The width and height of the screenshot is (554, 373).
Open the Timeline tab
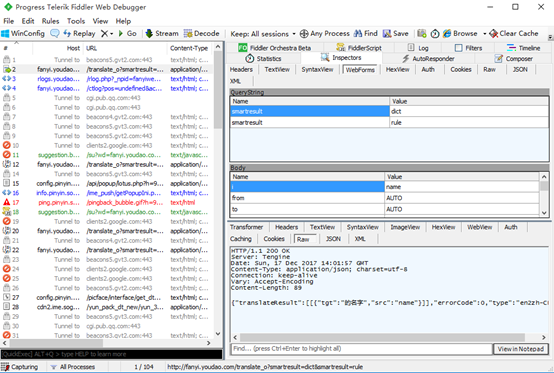[x=524, y=48]
